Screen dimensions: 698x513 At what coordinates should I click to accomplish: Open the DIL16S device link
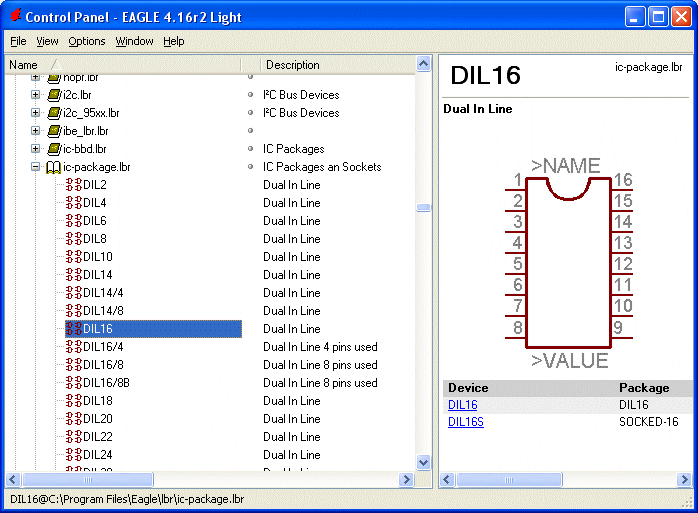[466, 422]
